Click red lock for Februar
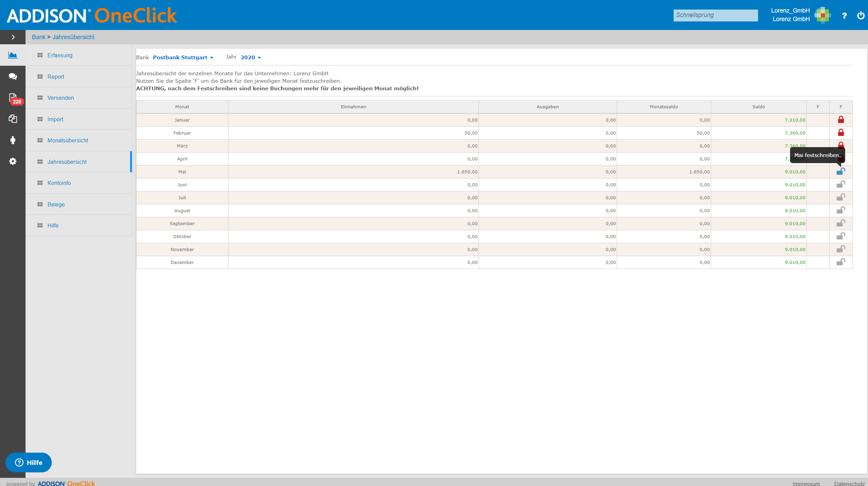Viewport: 868px width, 486px height. pyautogui.click(x=841, y=132)
